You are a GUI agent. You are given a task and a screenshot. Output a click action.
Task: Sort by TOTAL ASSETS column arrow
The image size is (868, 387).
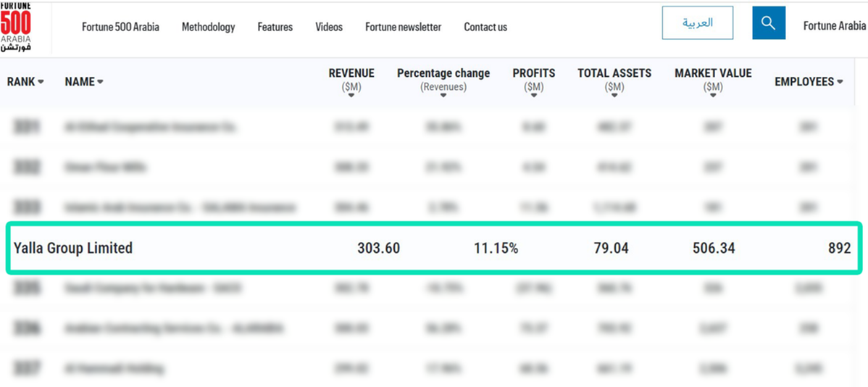point(614,96)
